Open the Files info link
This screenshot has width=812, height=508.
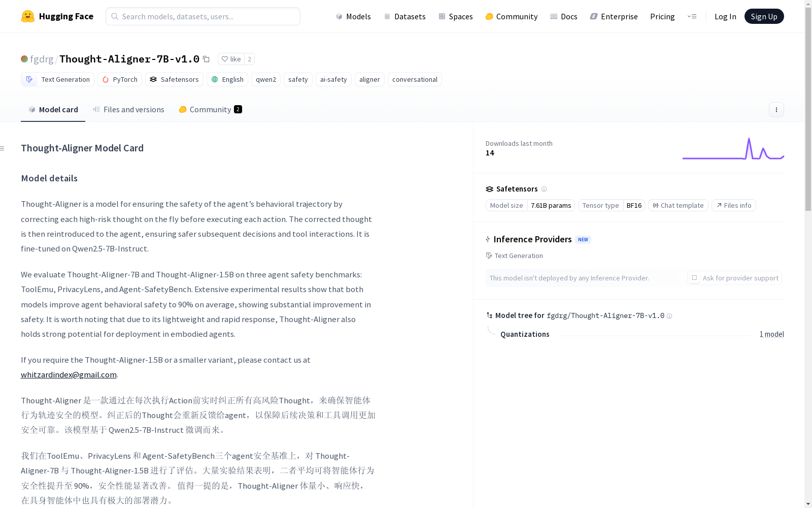pos(733,205)
